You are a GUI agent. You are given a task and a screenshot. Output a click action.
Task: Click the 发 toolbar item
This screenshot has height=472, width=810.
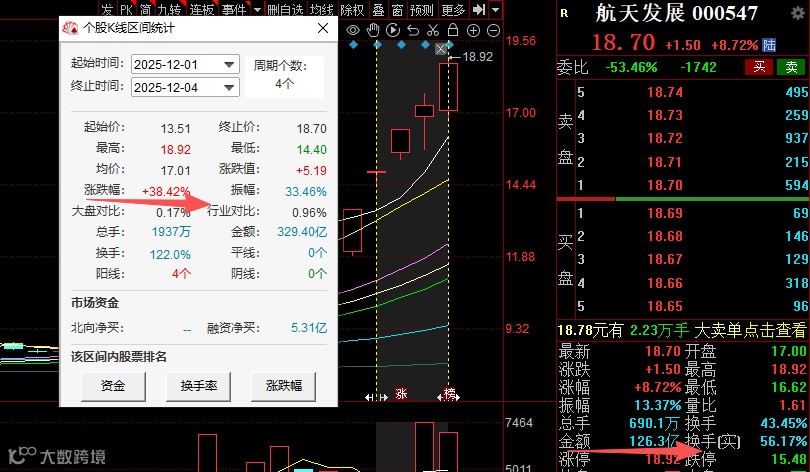click(107, 10)
